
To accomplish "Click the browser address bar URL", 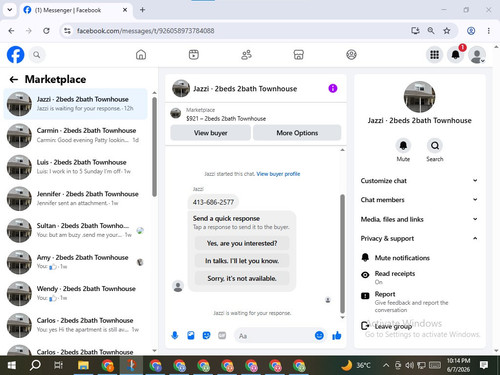I will pos(145,31).
